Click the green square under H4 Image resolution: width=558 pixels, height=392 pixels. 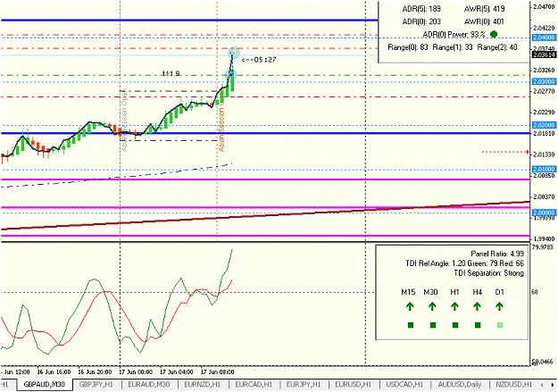(x=478, y=325)
